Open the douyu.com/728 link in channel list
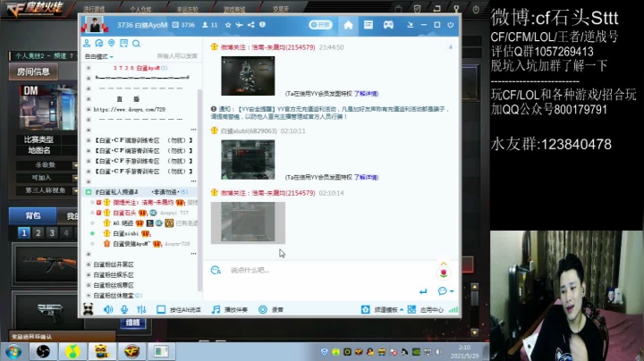Image resolution: width=644 pixels, height=361 pixels. 130,110
